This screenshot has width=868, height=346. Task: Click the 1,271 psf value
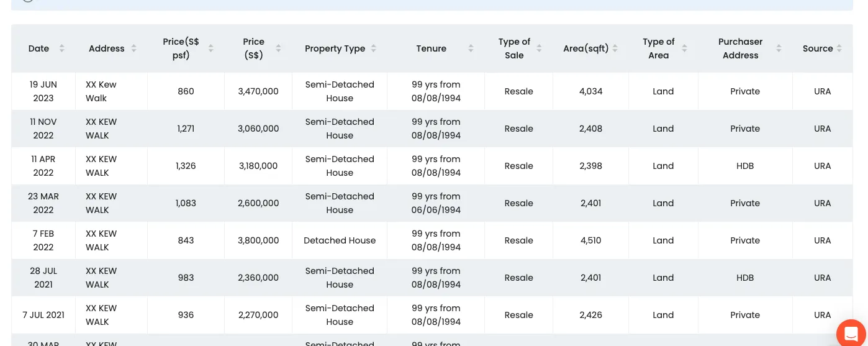coord(186,129)
